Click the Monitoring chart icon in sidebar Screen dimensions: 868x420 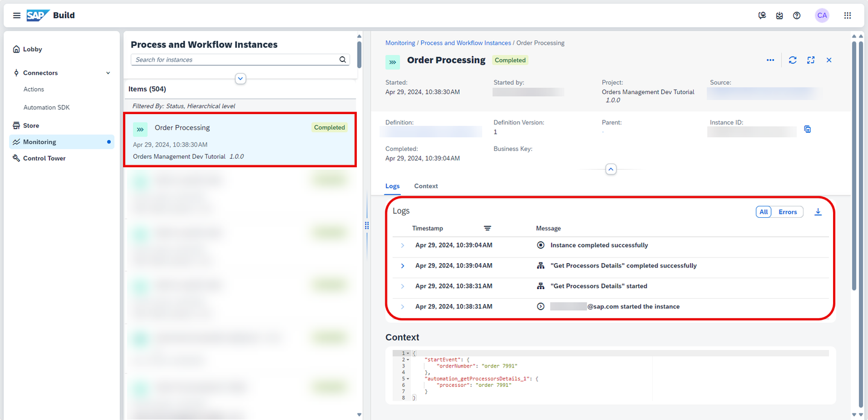(16, 142)
